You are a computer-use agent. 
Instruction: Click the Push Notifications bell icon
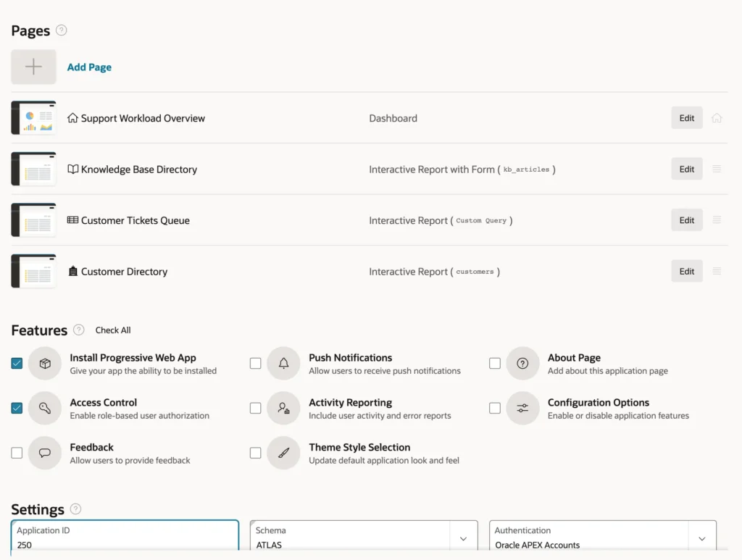(x=283, y=363)
